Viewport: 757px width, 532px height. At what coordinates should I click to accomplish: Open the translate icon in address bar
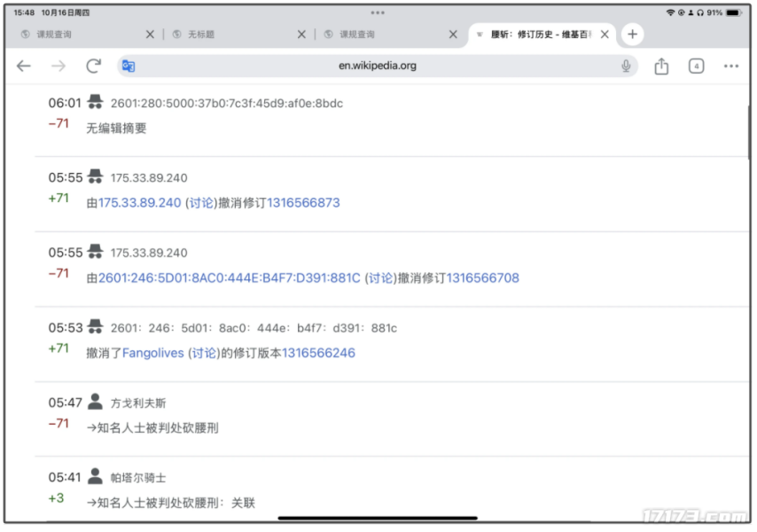pos(129,66)
